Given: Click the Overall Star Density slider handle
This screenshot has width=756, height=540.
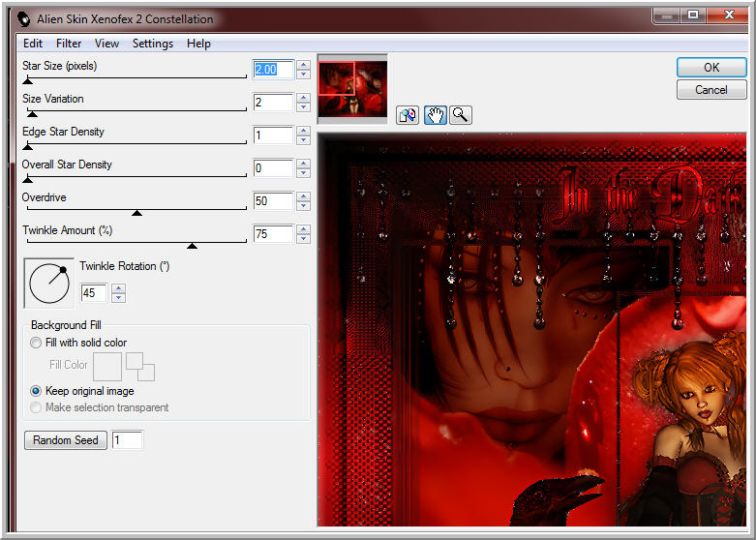Looking at the screenshot, I should point(28,179).
